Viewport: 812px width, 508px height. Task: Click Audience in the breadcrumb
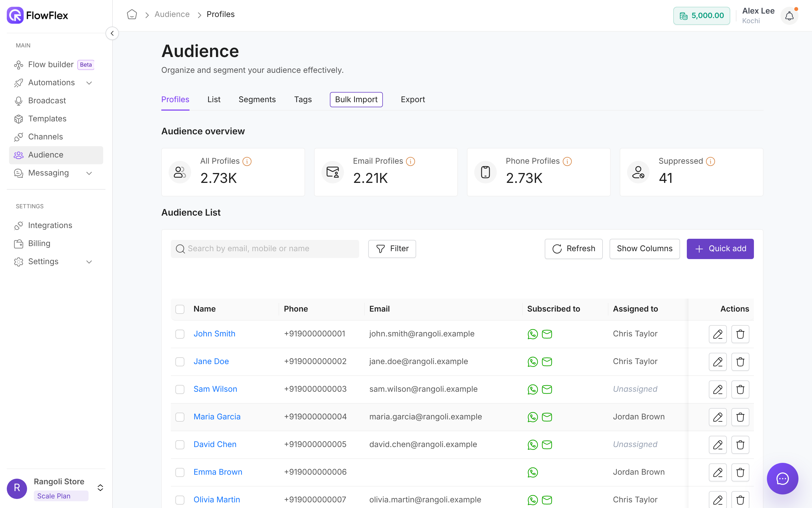[172, 14]
